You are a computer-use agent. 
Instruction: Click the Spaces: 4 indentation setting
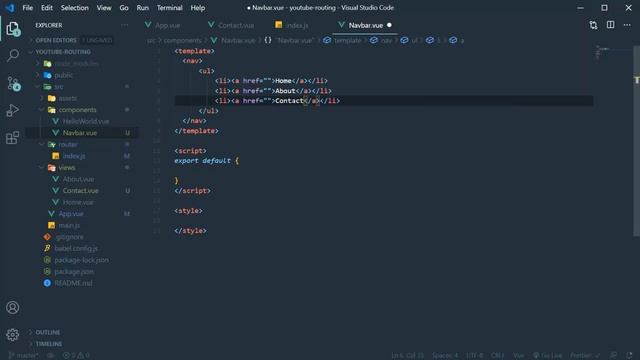pos(445,356)
